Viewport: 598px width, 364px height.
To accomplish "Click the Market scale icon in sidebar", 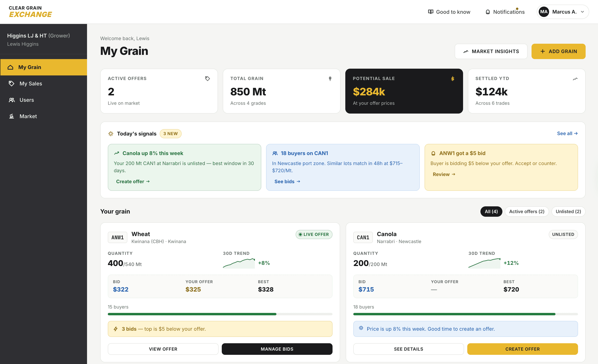I will (x=11, y=116).
